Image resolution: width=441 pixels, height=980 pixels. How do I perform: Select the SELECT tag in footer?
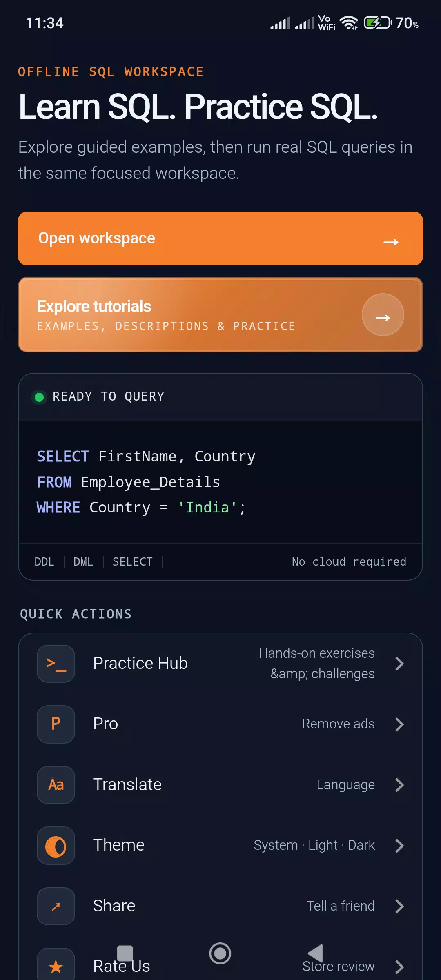133,562
